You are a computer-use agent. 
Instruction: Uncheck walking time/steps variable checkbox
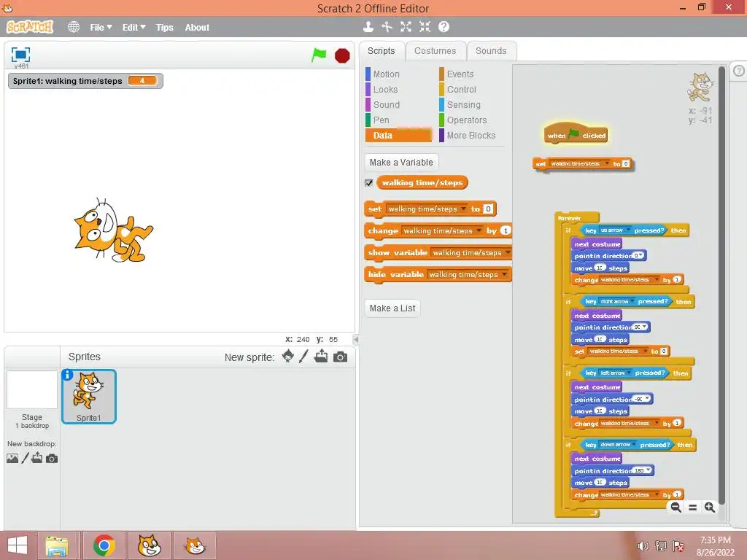pyautogui.click(x=368, y=183)
